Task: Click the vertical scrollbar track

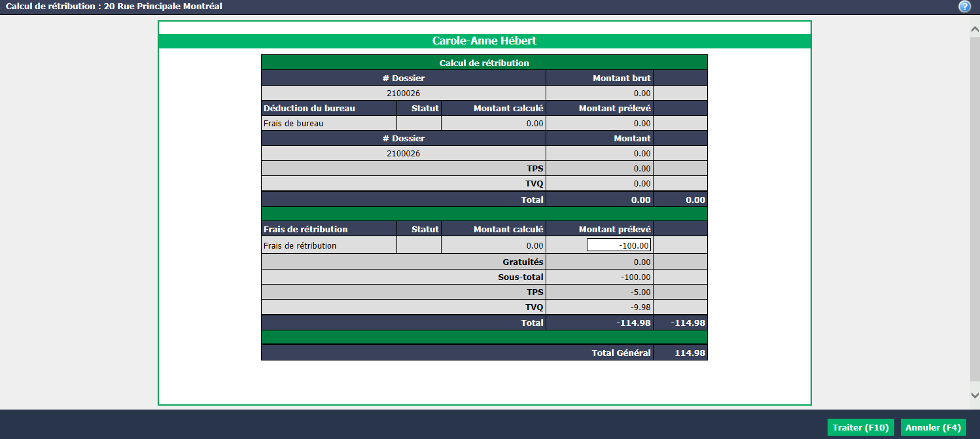Action: (975, 209)
